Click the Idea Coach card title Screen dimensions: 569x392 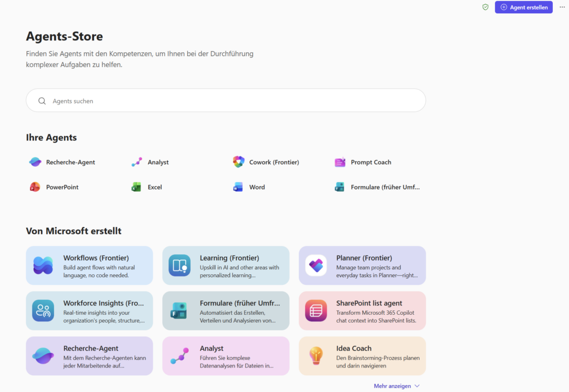pos(354,349)
